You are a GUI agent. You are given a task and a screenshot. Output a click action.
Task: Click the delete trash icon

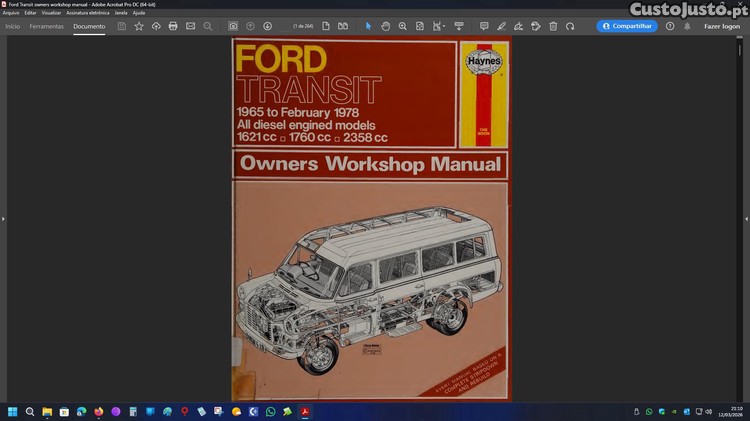(553, 26)
